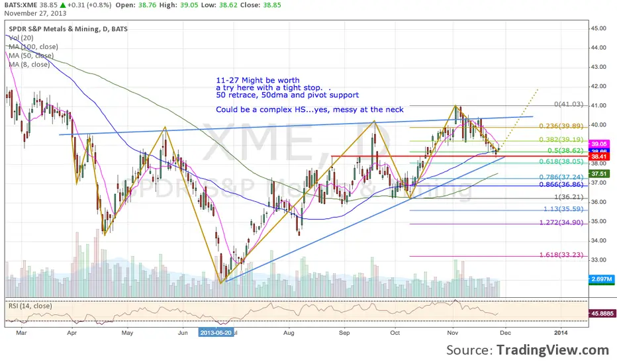
Task: Click the Nov label on the time axis
Action: click(x=453, y=333)
